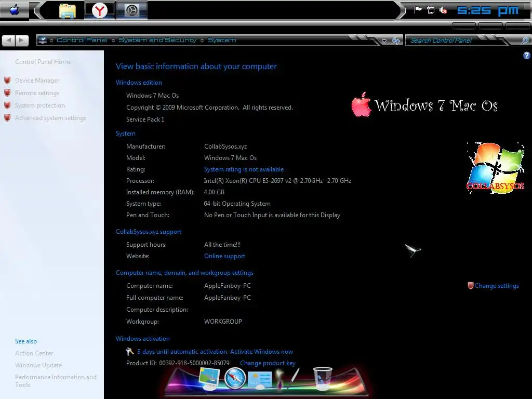
Task: Select the CollabSysos.xyz manufacturer value
Action: (225, 147)
